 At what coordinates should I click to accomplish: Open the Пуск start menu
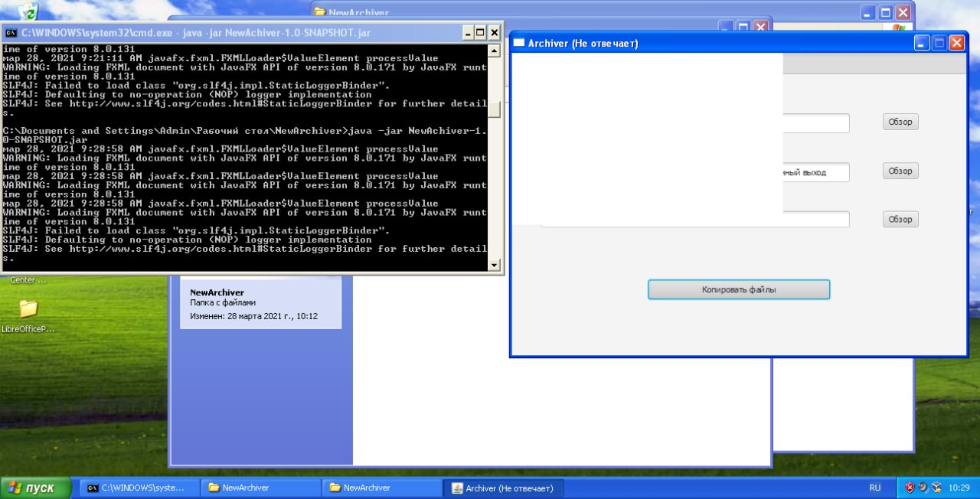(x=34, y=488)
